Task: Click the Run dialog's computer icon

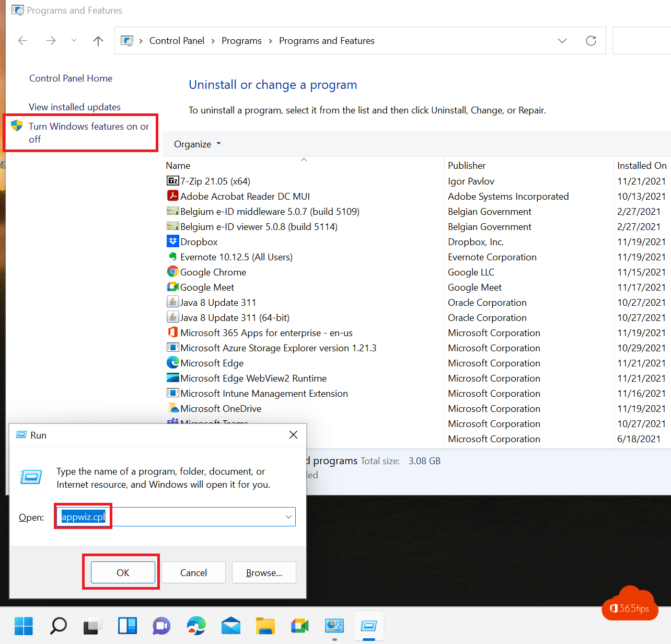Action: click(x=31, y=477)
